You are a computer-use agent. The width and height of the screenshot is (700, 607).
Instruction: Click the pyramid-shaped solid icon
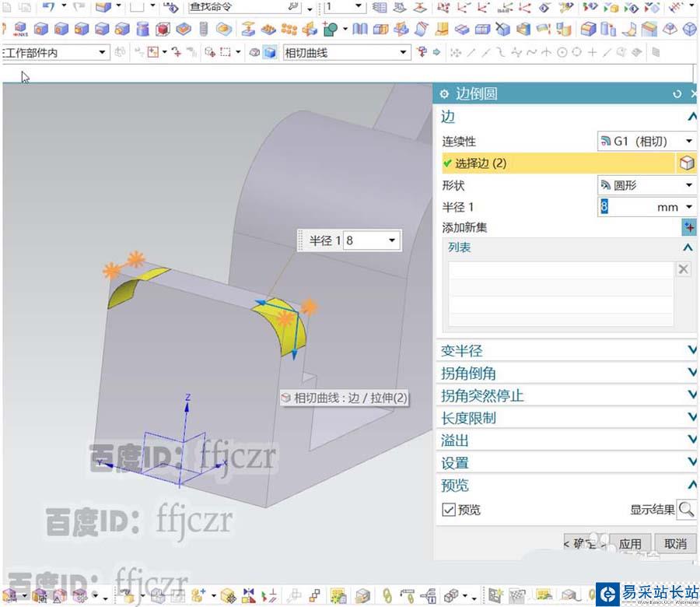[670, 29]
